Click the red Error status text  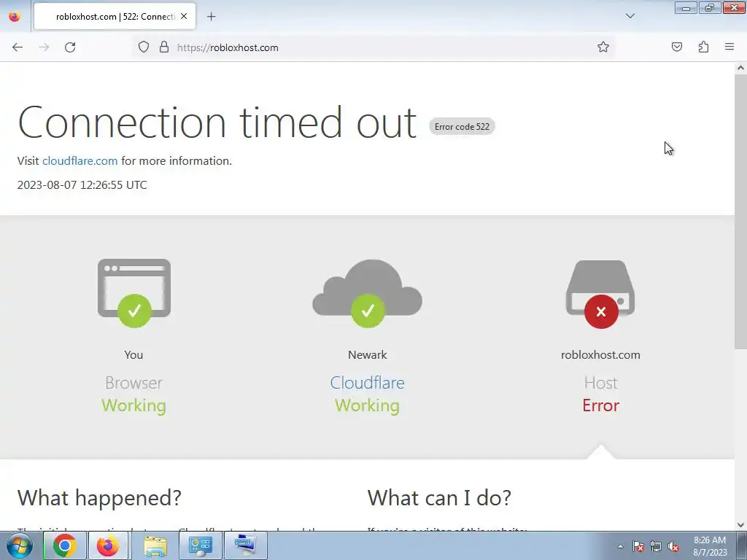600,405
